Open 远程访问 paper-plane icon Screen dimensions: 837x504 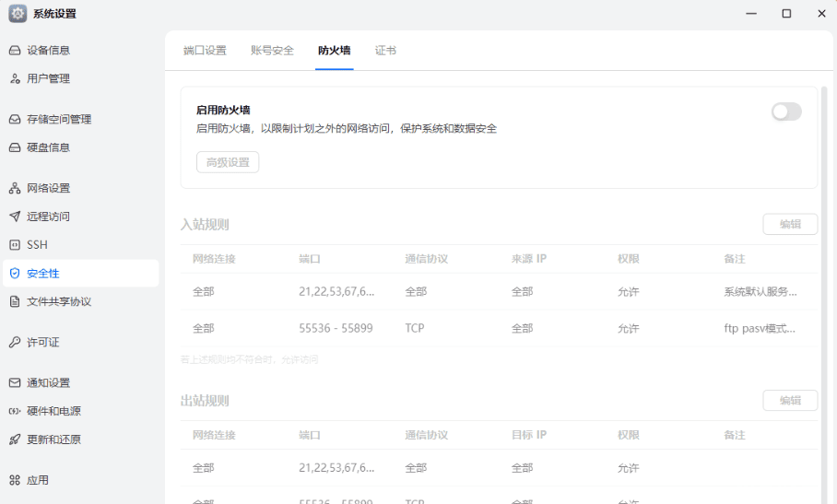[15, 217]
